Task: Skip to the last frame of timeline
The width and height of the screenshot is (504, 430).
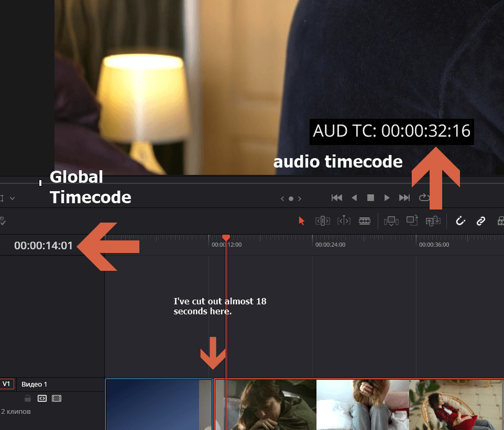Action: (x=404, y=198)
